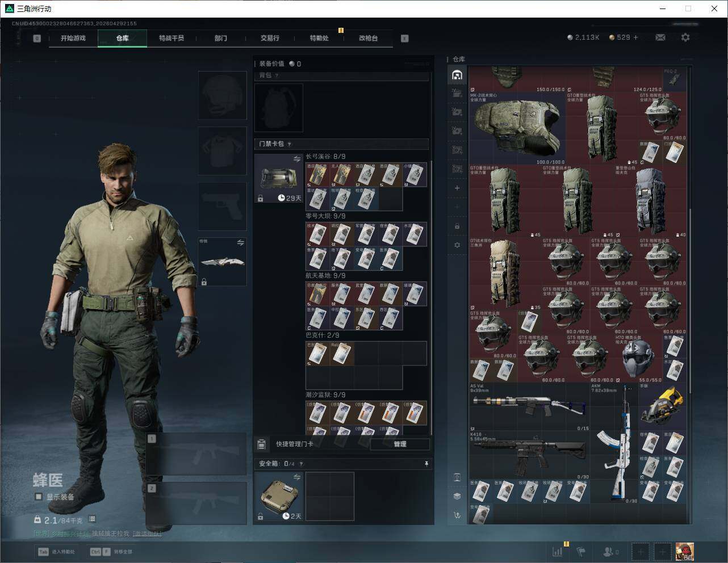
Task: Open the 特勤处 tab
Action: (x=319, y=39)
